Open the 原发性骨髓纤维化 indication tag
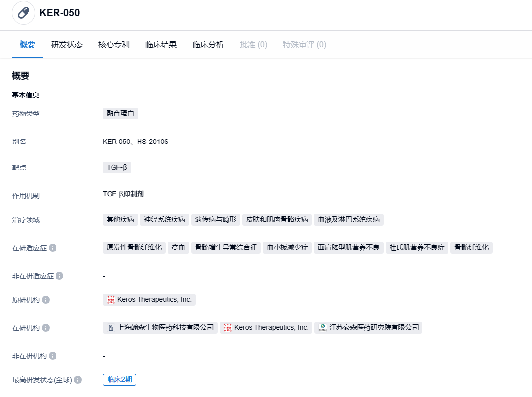 pyautogui.click(x=134, y=248)
